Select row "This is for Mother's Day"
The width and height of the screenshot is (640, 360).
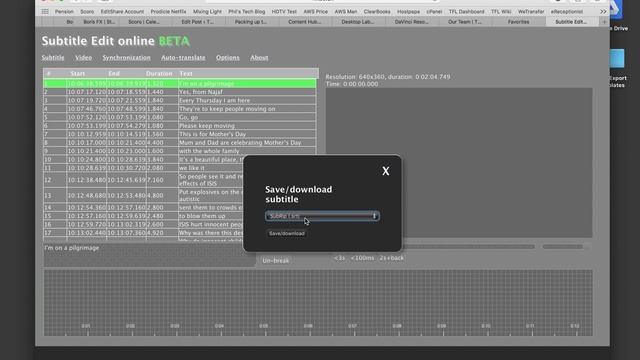180,134
